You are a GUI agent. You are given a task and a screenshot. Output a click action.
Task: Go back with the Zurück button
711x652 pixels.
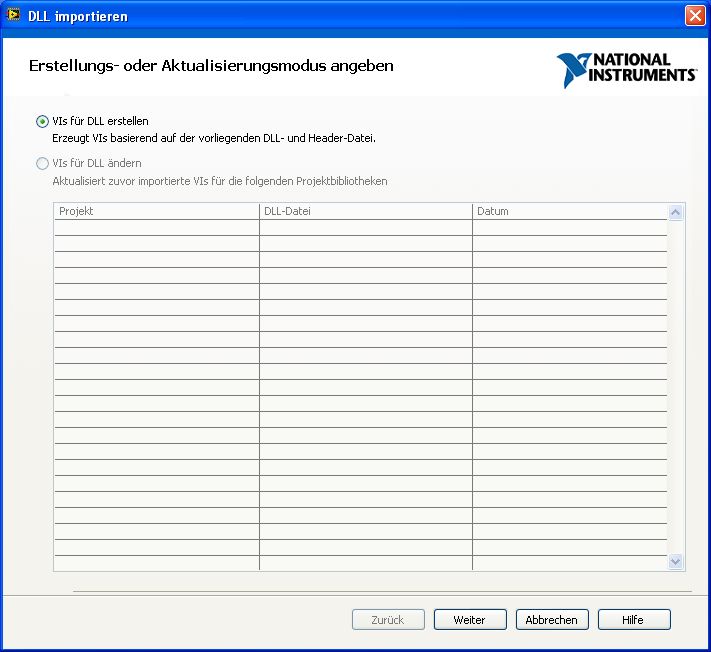(388, 620)
